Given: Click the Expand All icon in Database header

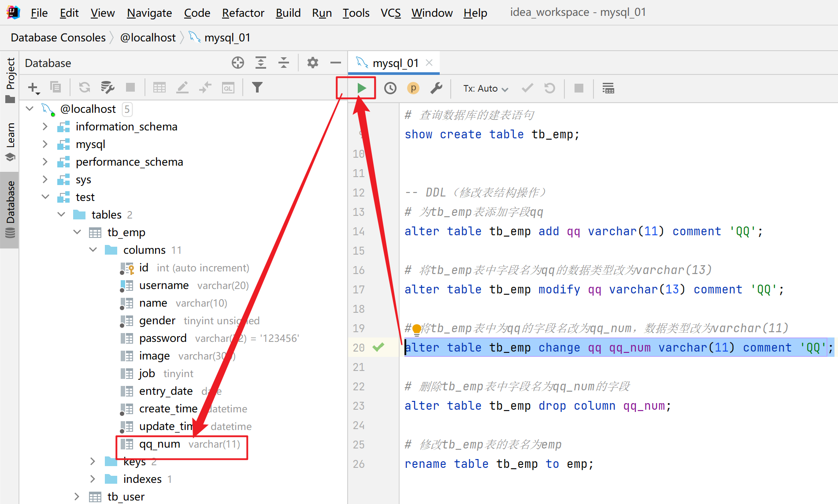Looking at the screenshot, I should (x=261, y=63).
